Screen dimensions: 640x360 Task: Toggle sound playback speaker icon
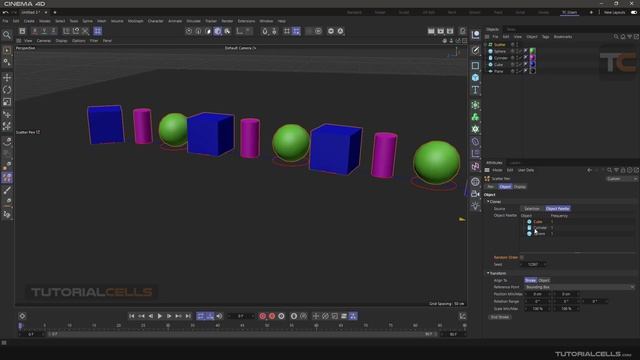220,316
